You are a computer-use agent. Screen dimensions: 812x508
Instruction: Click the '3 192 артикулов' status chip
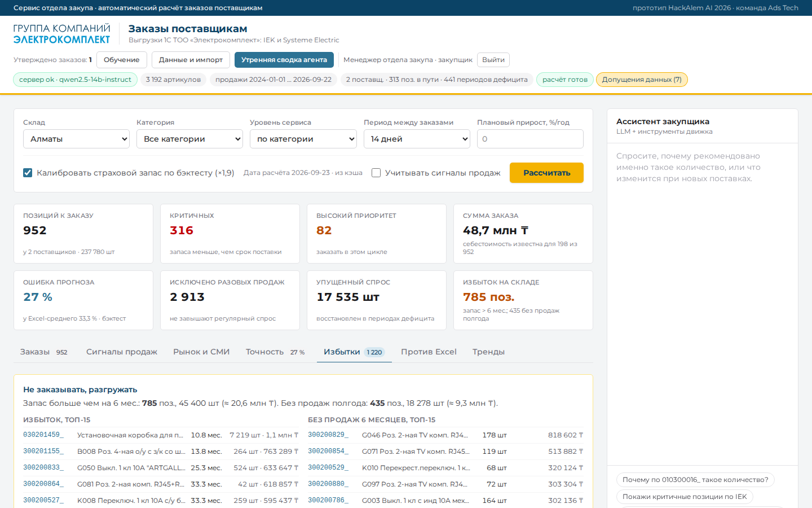coord(173,80)
